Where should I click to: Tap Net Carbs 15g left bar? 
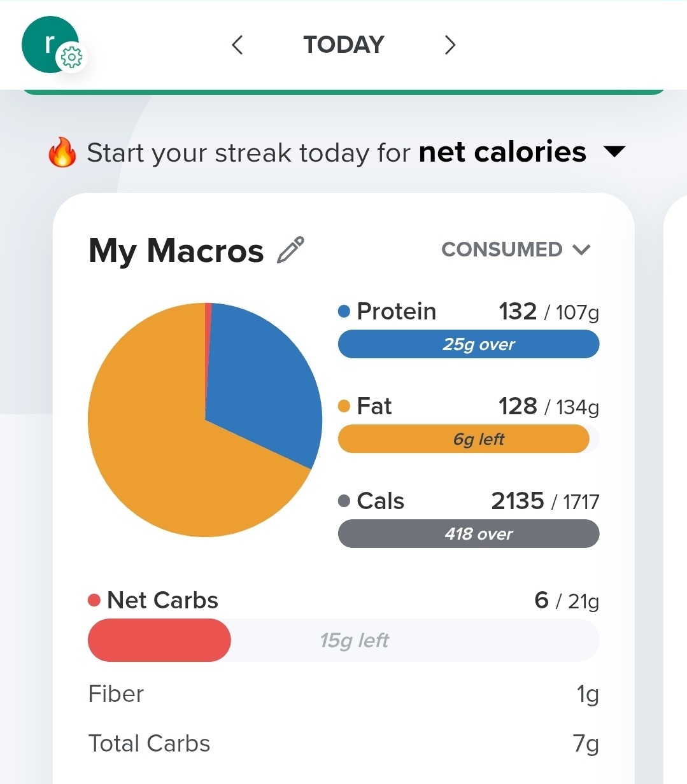344,640
